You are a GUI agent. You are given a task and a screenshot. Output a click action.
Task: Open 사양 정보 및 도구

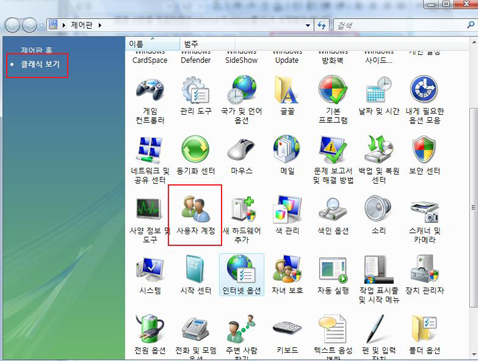pos(150,220)
